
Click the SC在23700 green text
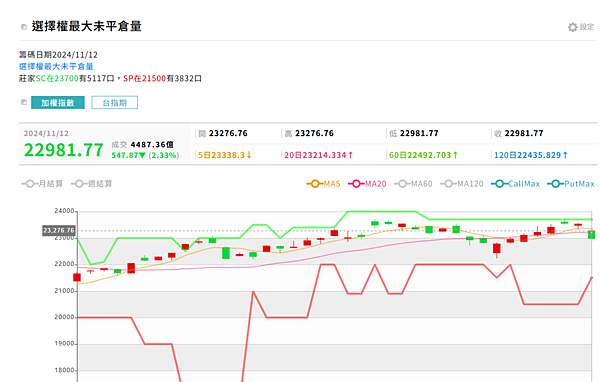click(x=57, y=78)
